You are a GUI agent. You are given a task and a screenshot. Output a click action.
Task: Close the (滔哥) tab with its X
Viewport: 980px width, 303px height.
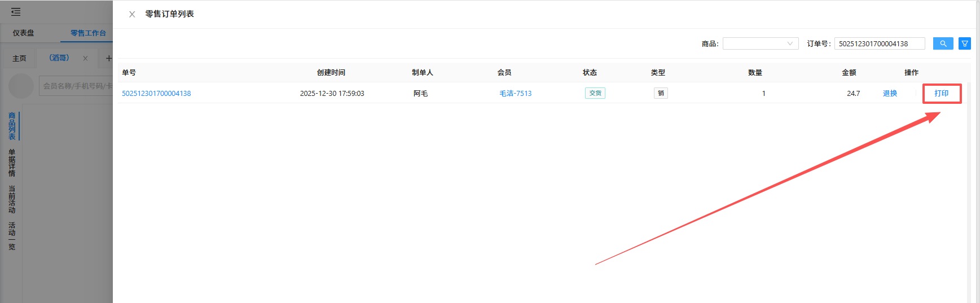click(85, 58)
